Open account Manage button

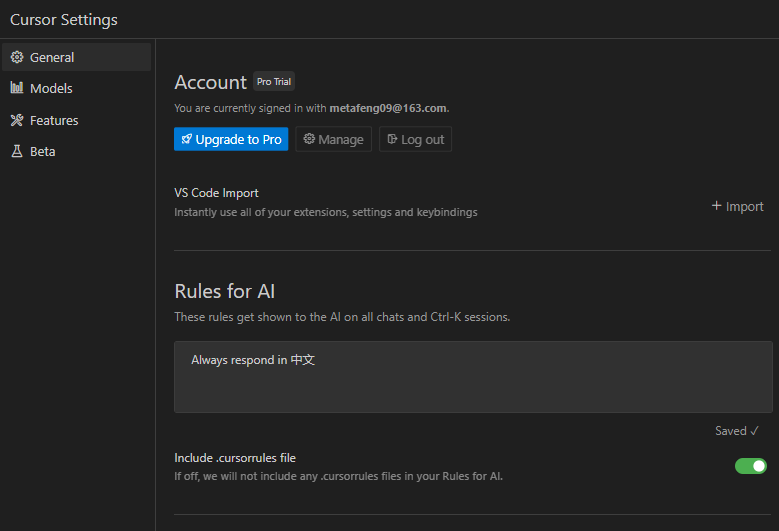(x=333, y=139)
